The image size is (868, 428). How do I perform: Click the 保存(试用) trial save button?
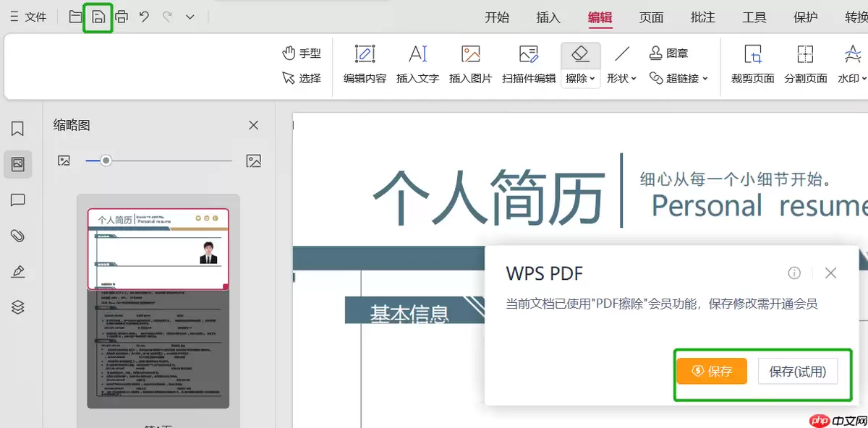click(x=799, y=371)
